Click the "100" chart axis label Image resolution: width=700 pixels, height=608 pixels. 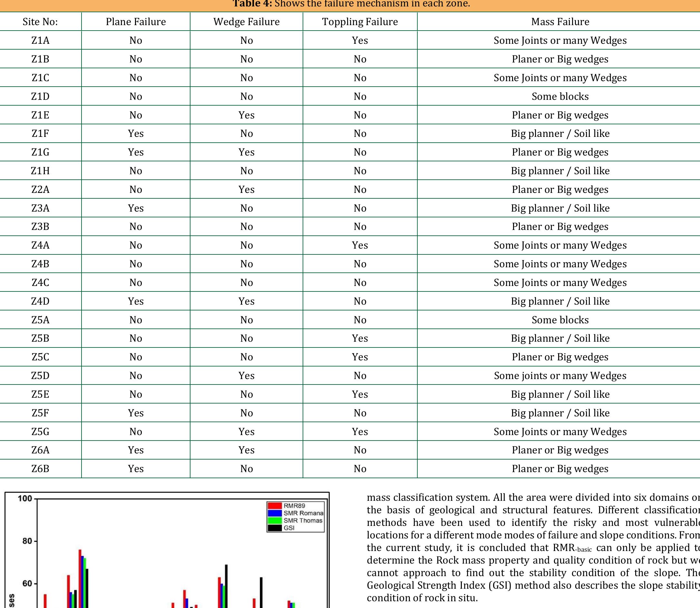(25, 499)
